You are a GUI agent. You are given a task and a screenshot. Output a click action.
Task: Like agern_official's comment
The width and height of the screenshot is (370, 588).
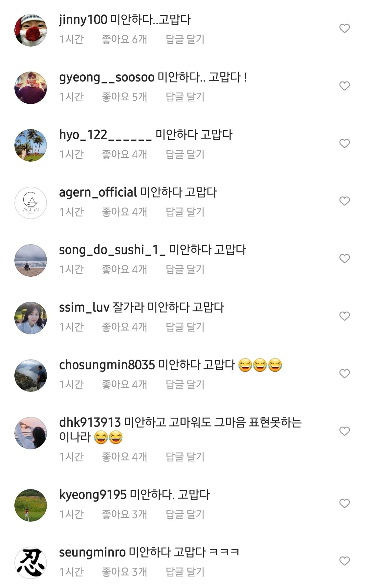(x=344, y=201)
